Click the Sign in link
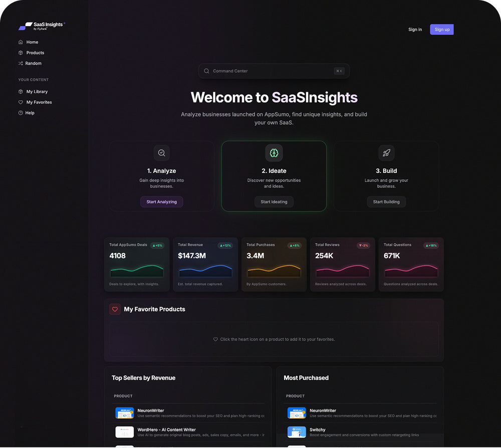The width and height of the screenshot is (501, 448). point(415,30)
